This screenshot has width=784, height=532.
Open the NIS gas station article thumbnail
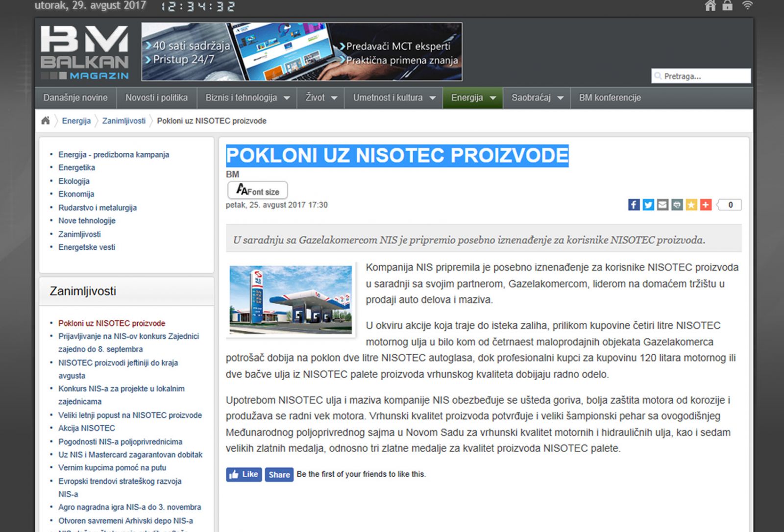click(291, 300)
